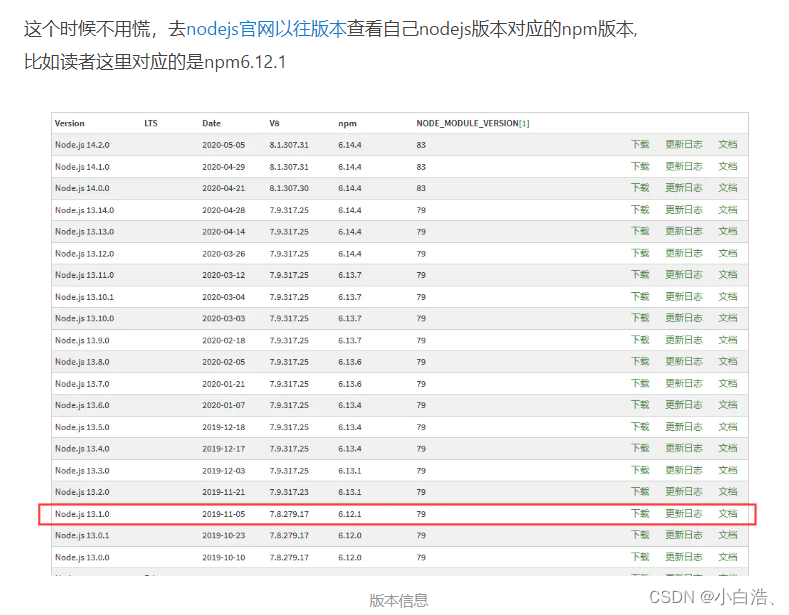Open 更新日志 for Node.js 14.2.0
The height and width of the screenshot is (615, 789).
(x=684, y=144)
